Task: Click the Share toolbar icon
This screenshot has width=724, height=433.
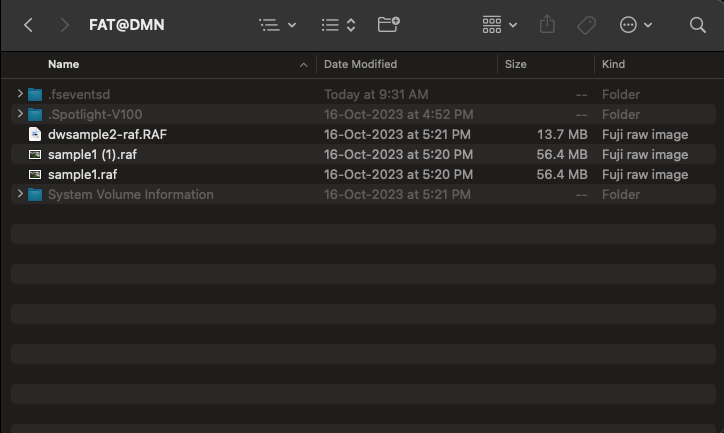Action: click(547, 24)
